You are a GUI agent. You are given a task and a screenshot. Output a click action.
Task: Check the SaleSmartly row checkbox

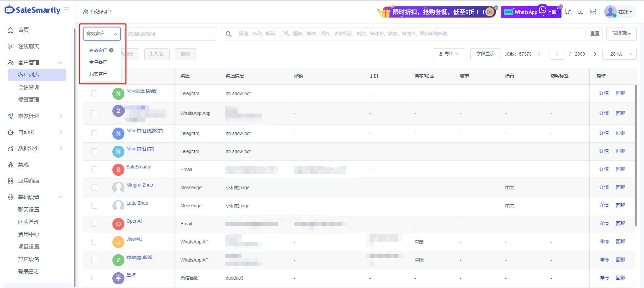94,169
